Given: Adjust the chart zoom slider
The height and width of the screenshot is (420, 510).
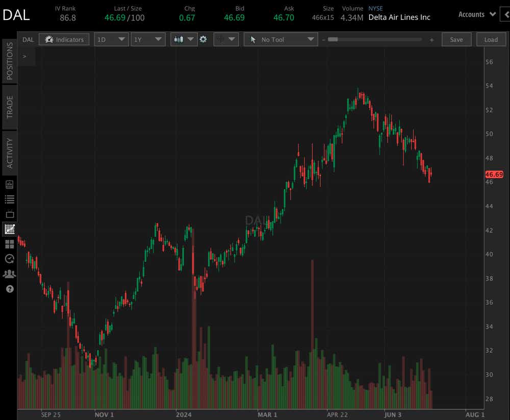Looking at the screenshot, I should (375, 39).
